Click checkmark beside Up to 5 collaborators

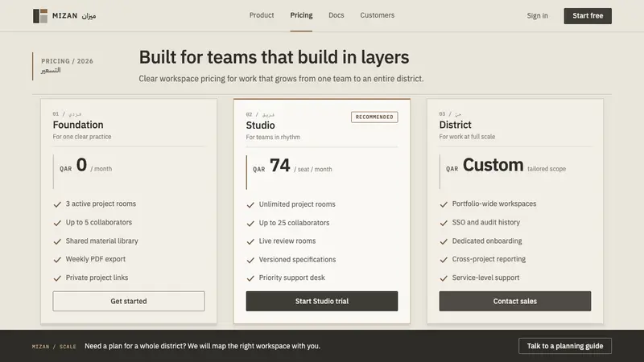[57, 223]
